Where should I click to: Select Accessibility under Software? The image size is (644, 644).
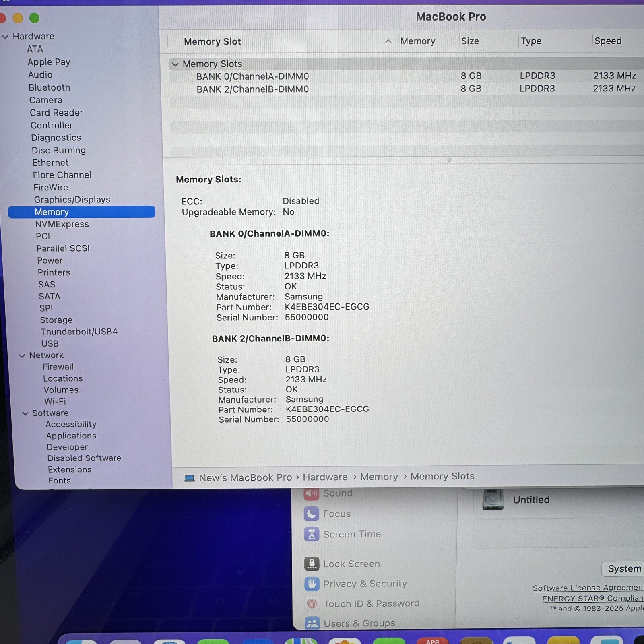pyautogui.click(x=71, y=424)
